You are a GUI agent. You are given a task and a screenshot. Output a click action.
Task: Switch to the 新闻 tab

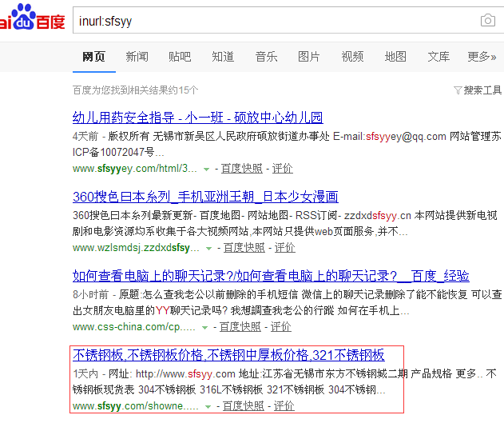click(x=137, y=57)
